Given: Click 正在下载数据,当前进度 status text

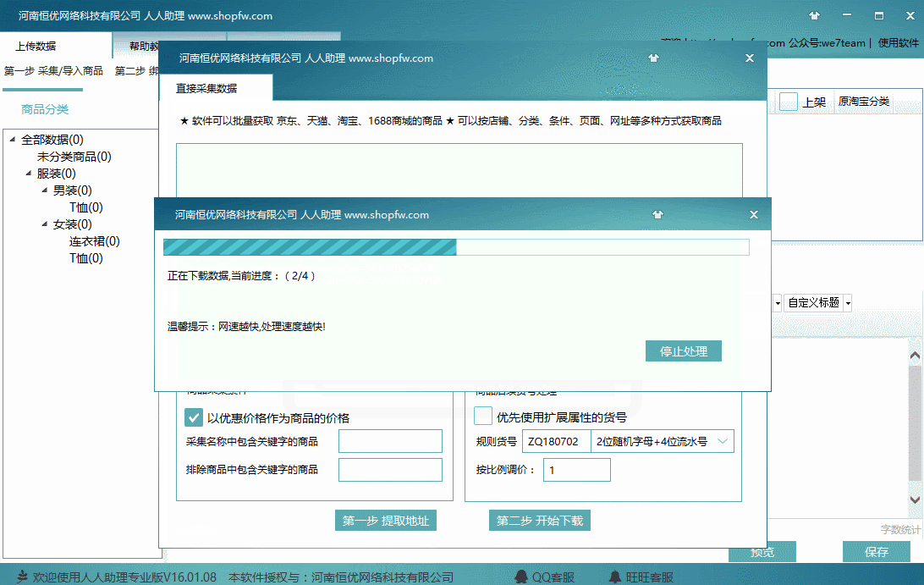Looking at the screenshot, I should click(242, 275).
